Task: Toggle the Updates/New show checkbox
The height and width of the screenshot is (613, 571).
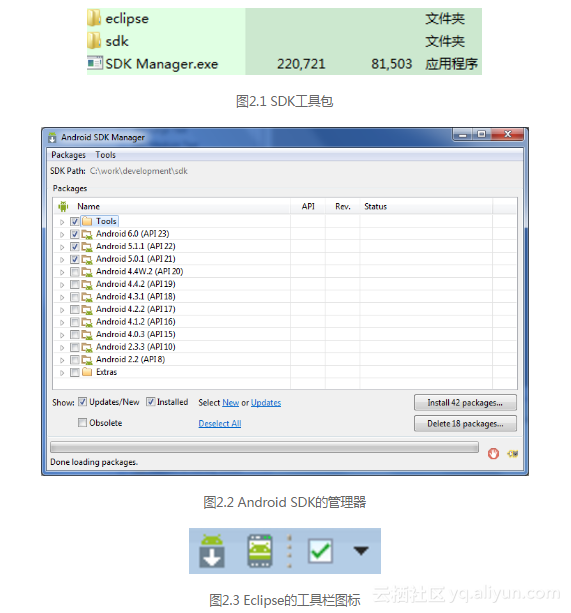Action: tap(82, 402)
